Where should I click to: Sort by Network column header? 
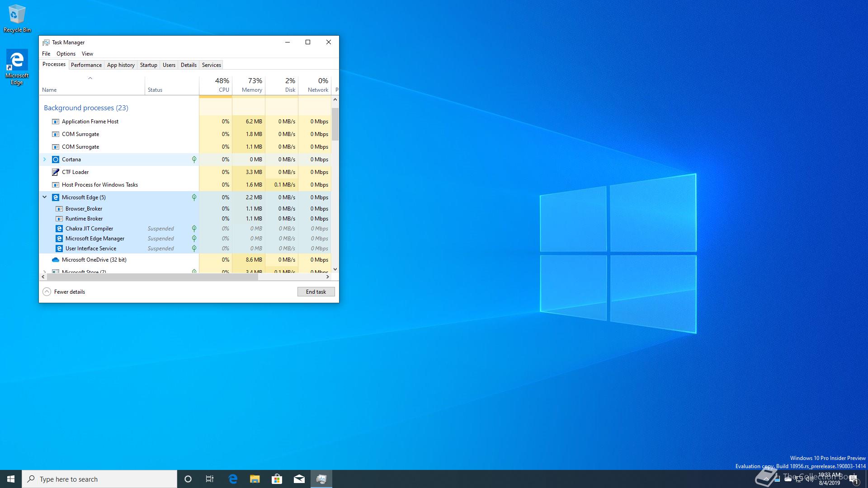point(315,85)
